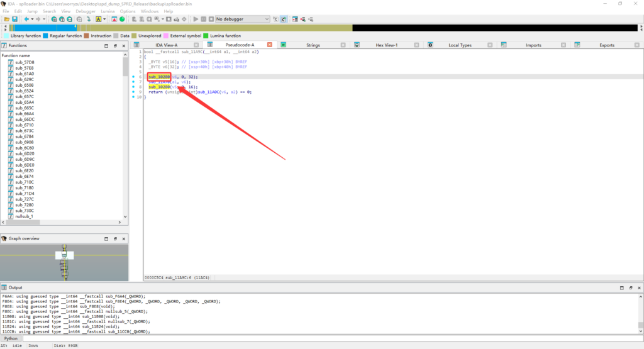
Task: Open the forward-arrow history dropdown
Action: (44, 19)
